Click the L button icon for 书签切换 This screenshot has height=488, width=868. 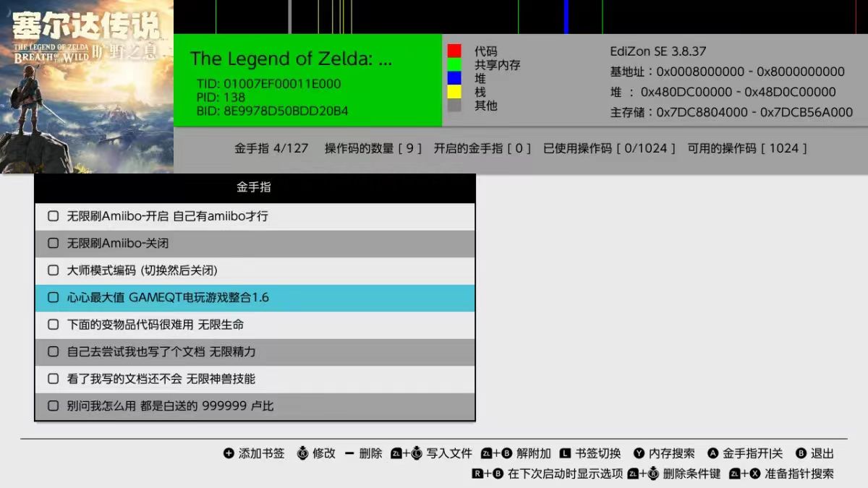[x=566, y=453]
